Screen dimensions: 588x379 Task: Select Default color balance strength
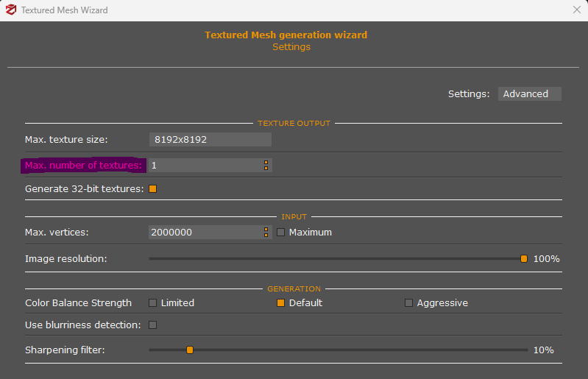pos(281,303)
